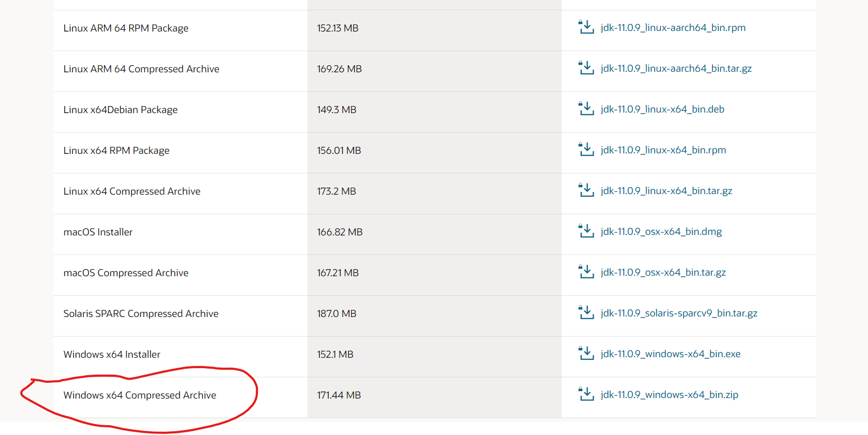This screenshot has width=868, height=435.
Task: Select 'macOS Compressed Archive' text
Action: pos(126,273)
